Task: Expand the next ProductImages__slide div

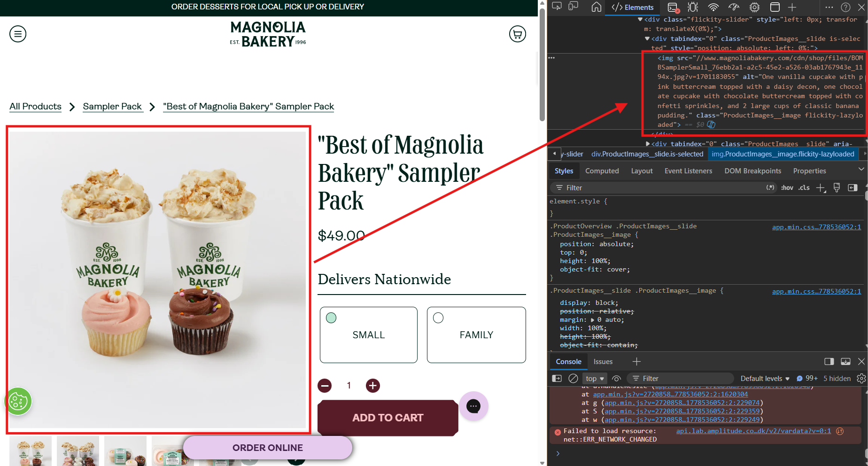Action: (647, 144)
